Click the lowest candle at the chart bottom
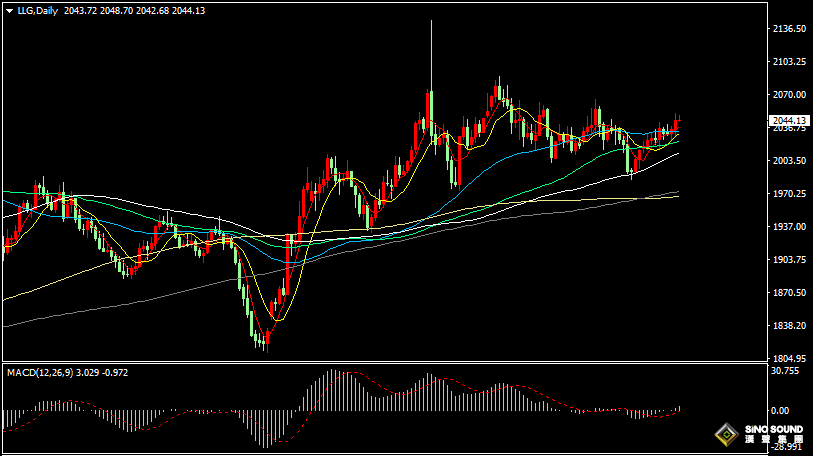This screenshot has width=813, height=456. (266, 343)
